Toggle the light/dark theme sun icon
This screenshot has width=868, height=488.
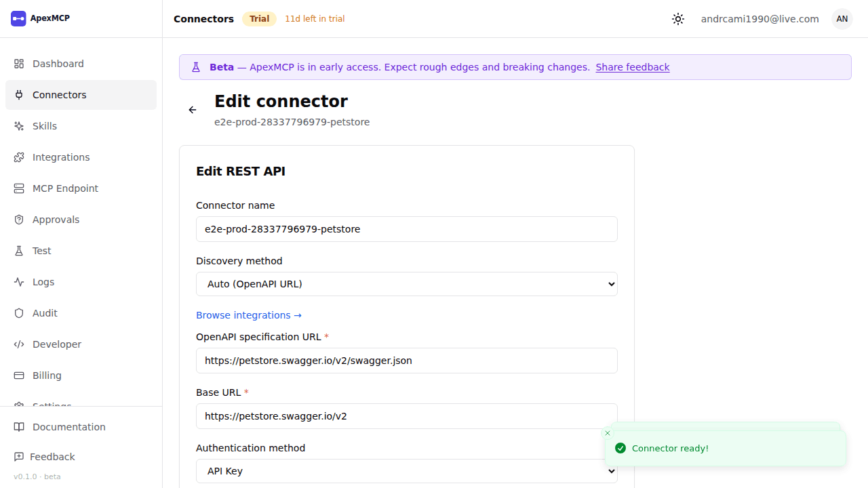point(678,19)
